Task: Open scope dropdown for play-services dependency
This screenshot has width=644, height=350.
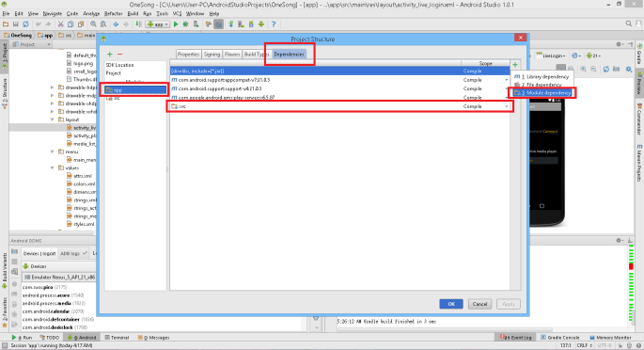Action: click(507, 98)
